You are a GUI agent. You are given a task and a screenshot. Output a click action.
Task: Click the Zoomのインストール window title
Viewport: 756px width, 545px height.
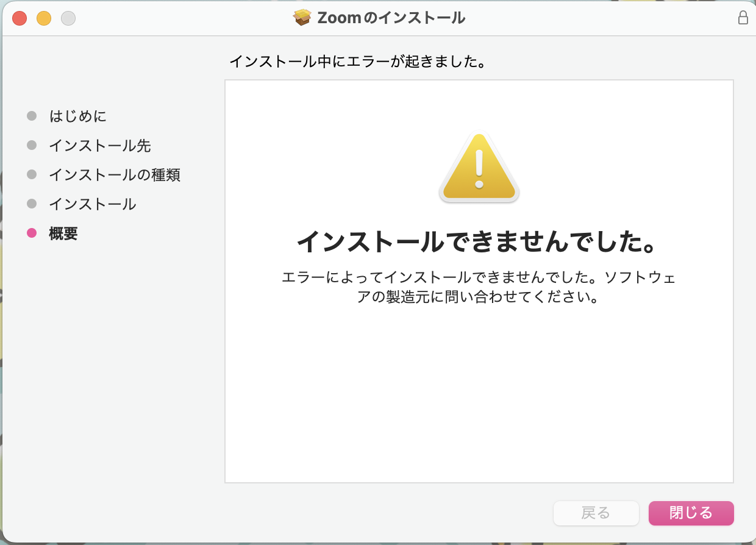tap(391, 18)
